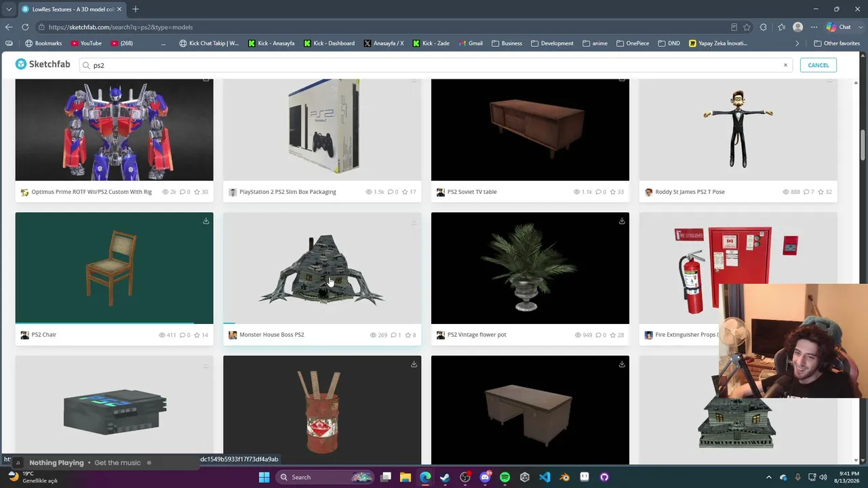
Task: Click the CANCEL search button
Action: tap(818, 65)
